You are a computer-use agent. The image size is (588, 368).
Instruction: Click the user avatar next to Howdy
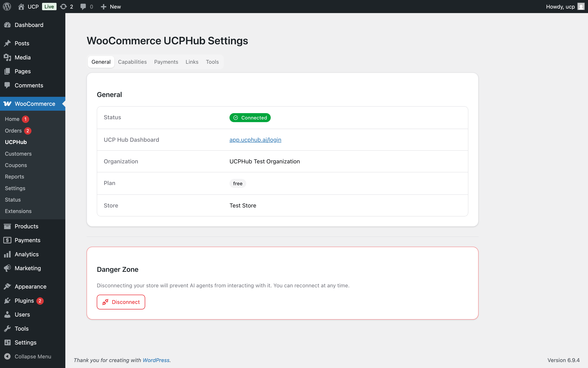click(581, 7)
